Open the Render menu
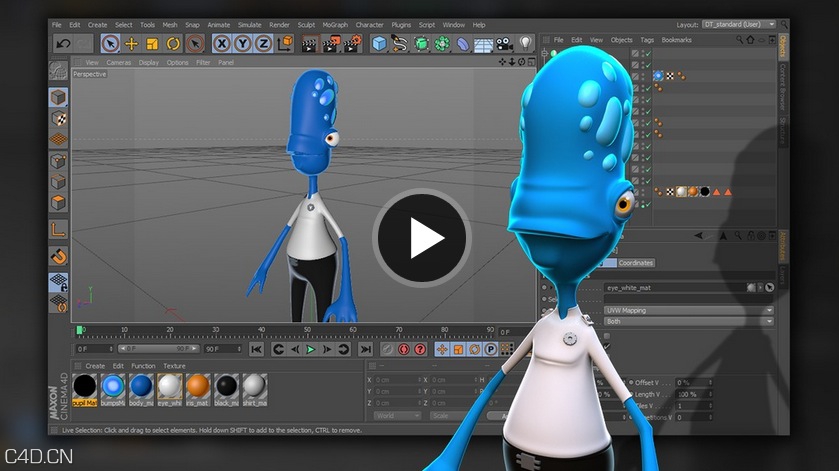 [x=279, y=25]
